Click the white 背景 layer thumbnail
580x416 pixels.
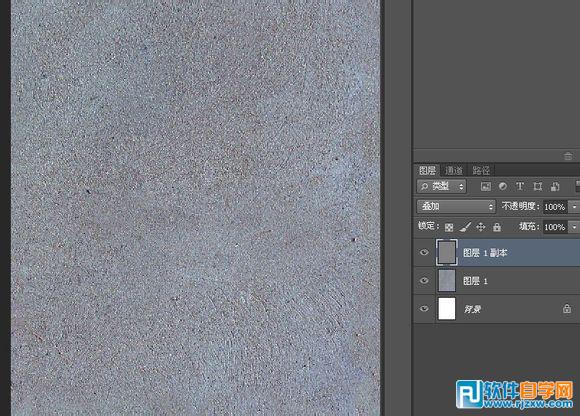click(447, 308)
